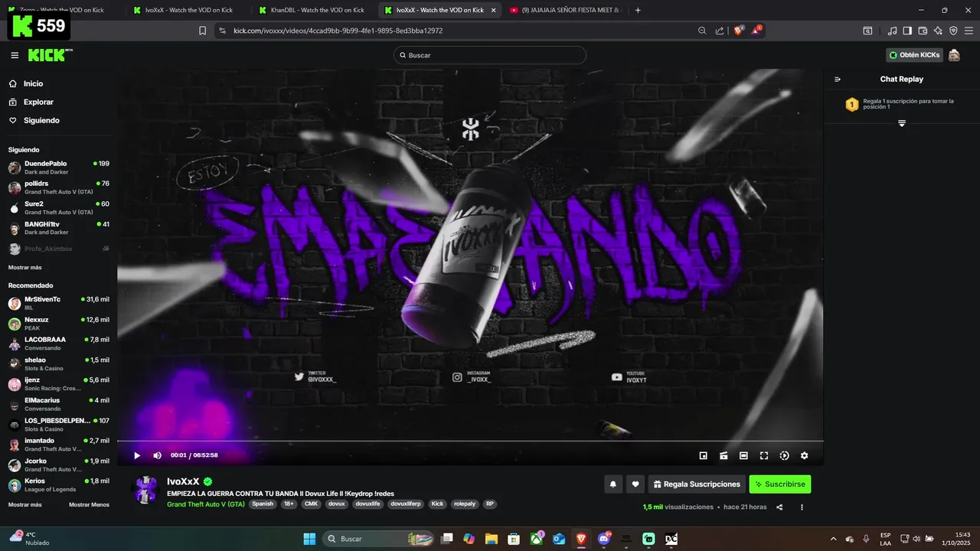
Task: Open Brave Leo AI sparkle icon
Action: 938,31
